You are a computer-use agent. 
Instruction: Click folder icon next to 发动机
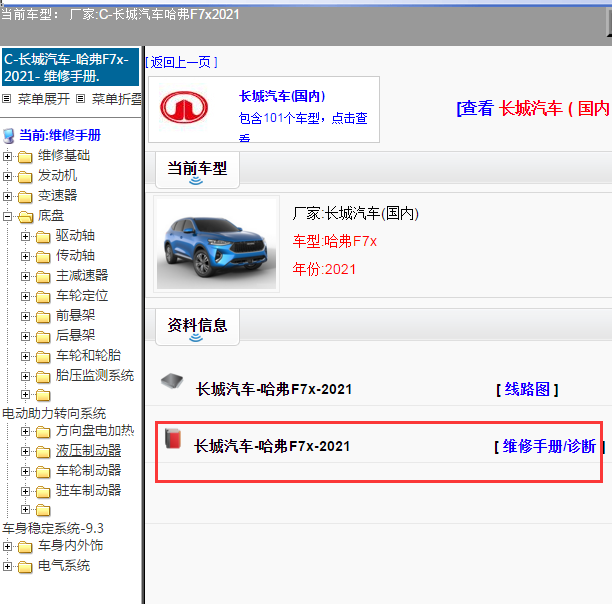[x=25, y=177]
